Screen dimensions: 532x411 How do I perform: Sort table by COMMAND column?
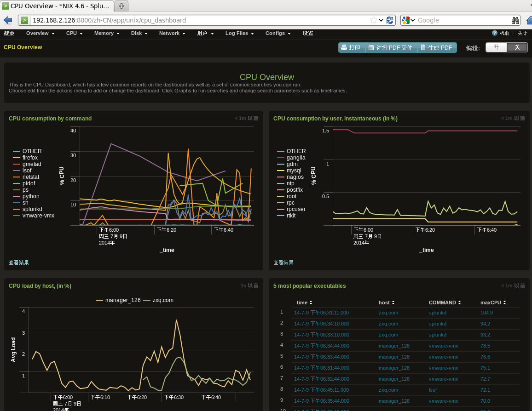[x=445, y=303]
